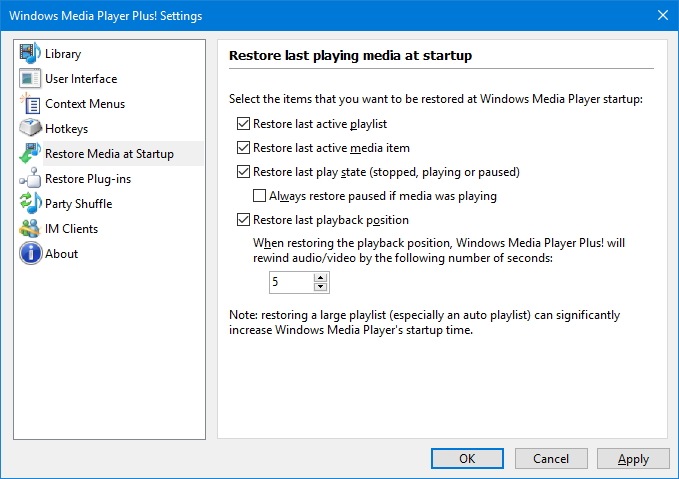Open Party Shuffle settings
The height and width of the screenshot is (479, 679).
(78, 204)
